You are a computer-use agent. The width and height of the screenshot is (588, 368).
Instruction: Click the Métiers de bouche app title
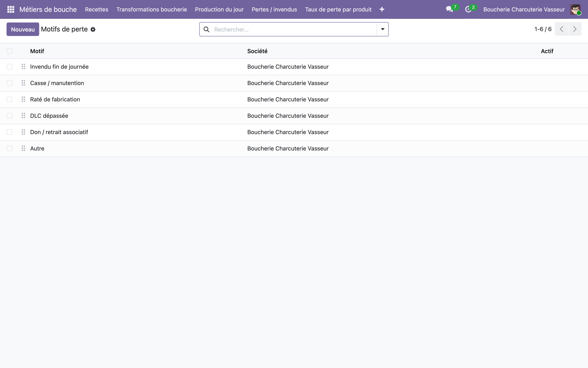[x=48, y=9]
